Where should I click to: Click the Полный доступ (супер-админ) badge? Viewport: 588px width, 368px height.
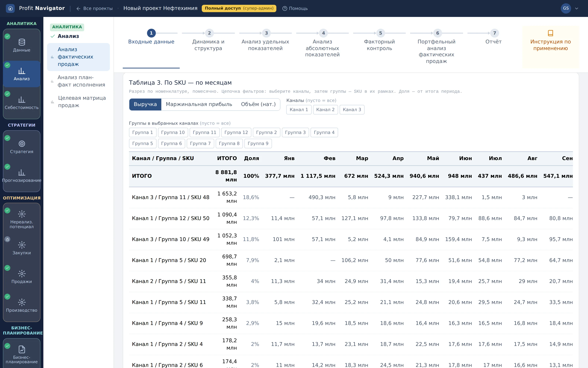[239, 8]
